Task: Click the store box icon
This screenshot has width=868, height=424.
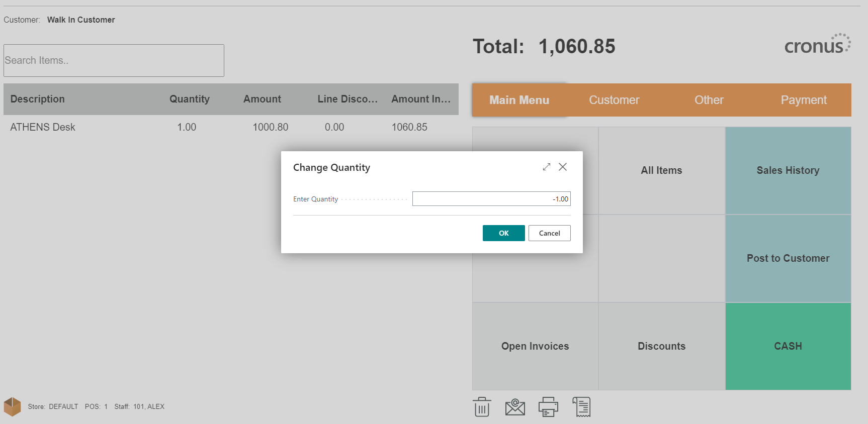Action: click(12, 406)
